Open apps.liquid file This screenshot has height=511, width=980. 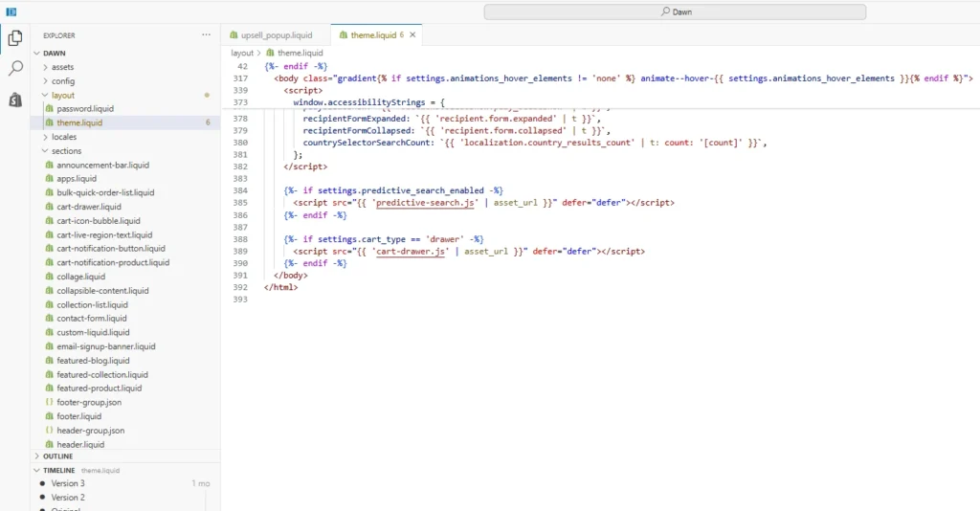77,179
